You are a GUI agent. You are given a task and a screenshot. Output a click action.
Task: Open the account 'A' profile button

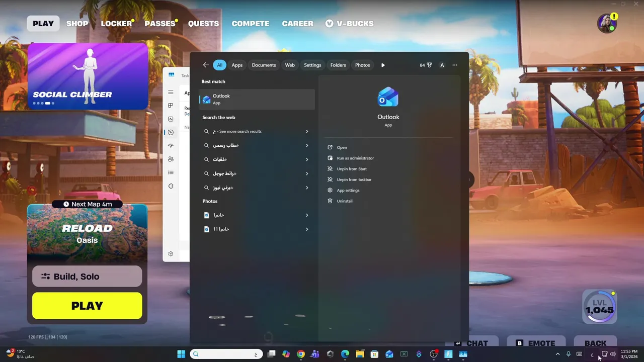tap(442, 65)
